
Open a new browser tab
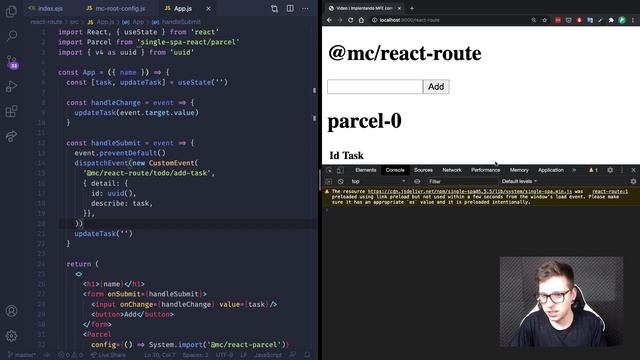(412, 8)
